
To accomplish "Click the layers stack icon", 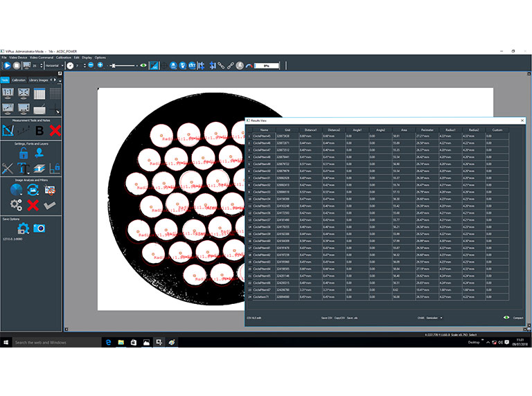I will pos(39,168).
